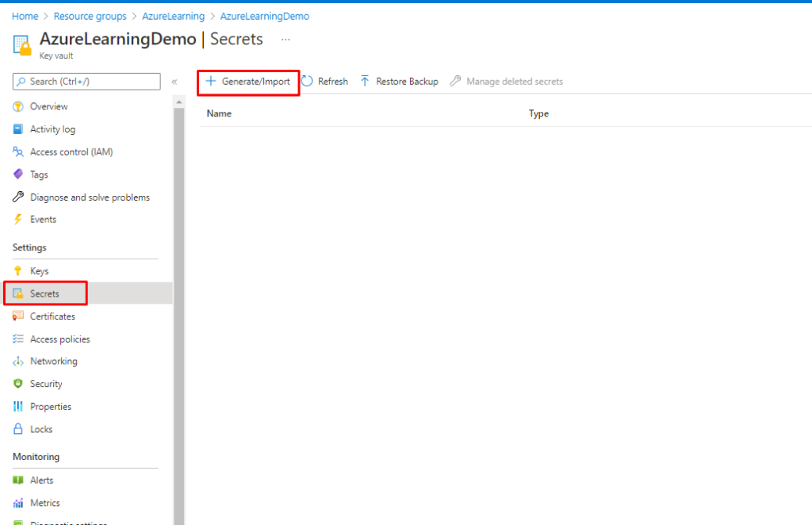Sort by the Type column header
The image size is (812, 525).
(x=538, y=113)
